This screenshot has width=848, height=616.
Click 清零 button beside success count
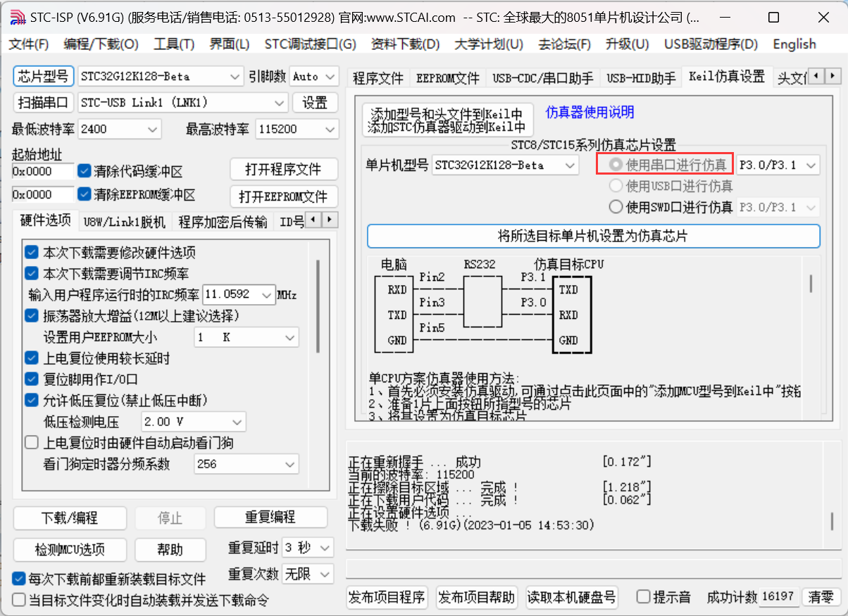821,597
